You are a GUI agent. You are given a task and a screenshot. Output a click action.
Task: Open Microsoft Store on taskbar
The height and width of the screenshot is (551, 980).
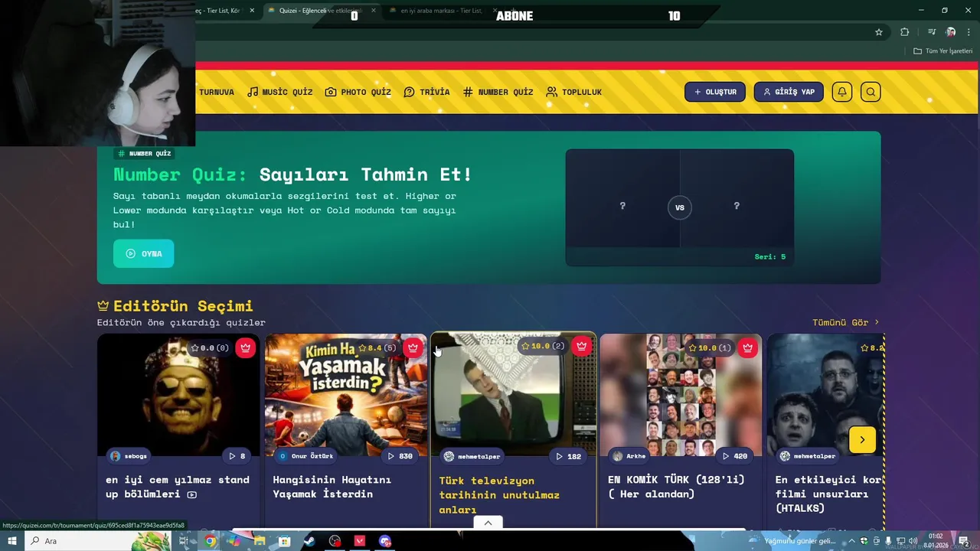coord(284,541)
